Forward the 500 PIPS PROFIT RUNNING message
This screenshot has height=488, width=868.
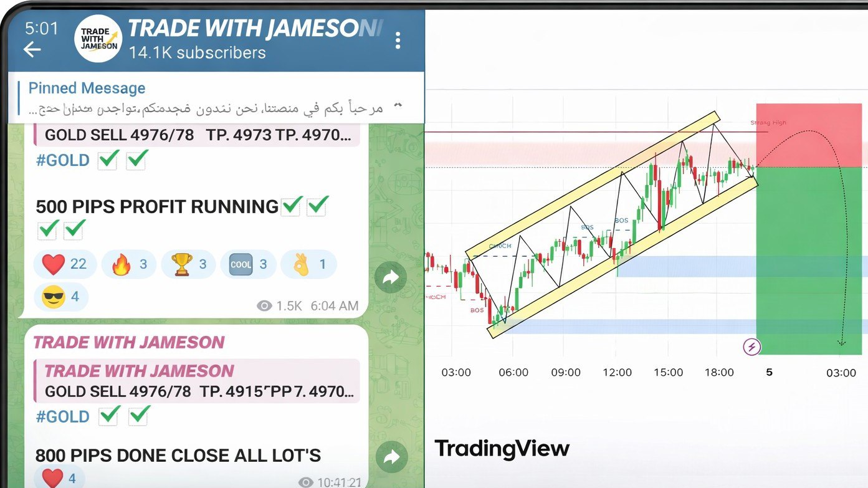pyautogui.click(x=391, y=278)
